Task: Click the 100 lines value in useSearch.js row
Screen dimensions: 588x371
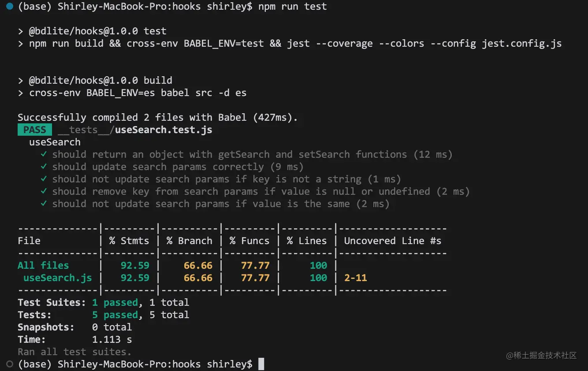Action: [x=318, y=278]
